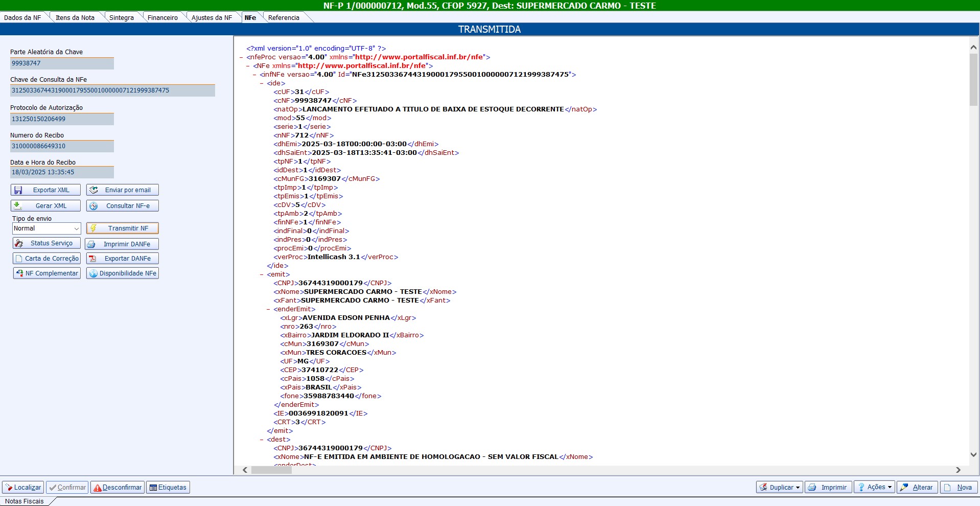980x506 pixels.
Task: Open the Tipo de envio dropdown
Action: point(76,228)
